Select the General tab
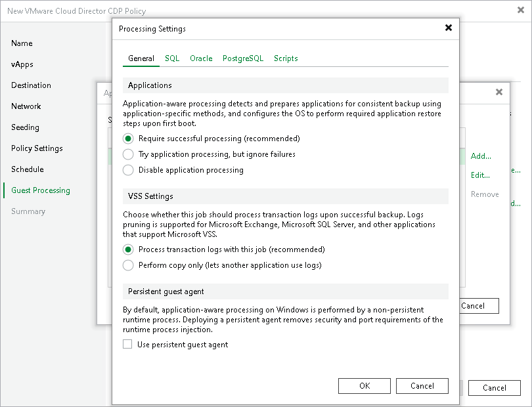532x407 pixels. coord(141,58)
